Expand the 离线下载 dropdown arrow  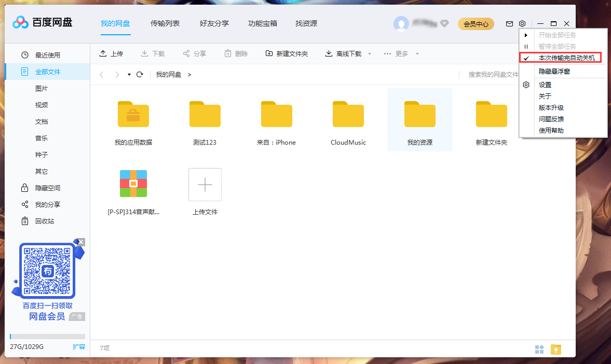369,53
